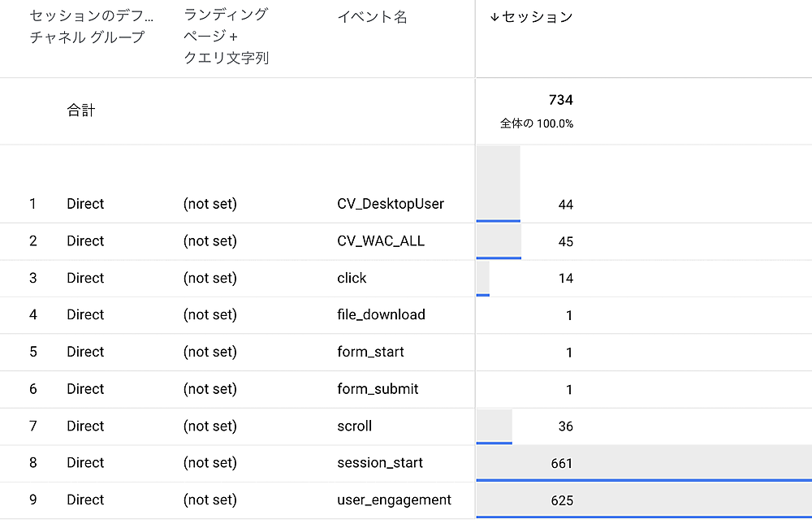Viewport: 812px width, 528px height.
Task: Click the file_download event cell
Action: [x=381, y=315]
